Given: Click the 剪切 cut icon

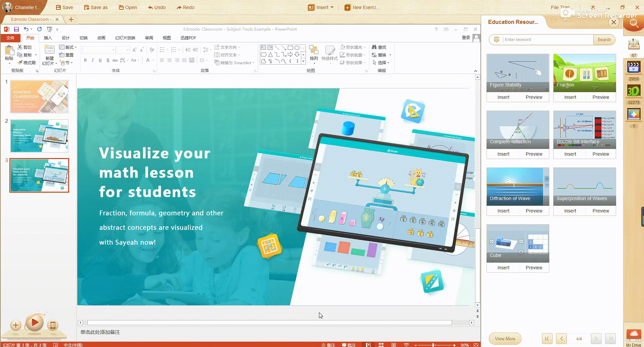Looking at the screenshot, I should [25, 47].
